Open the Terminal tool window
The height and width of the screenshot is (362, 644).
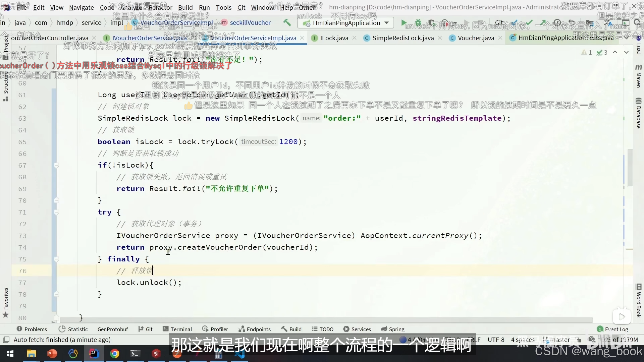[177, 329]
